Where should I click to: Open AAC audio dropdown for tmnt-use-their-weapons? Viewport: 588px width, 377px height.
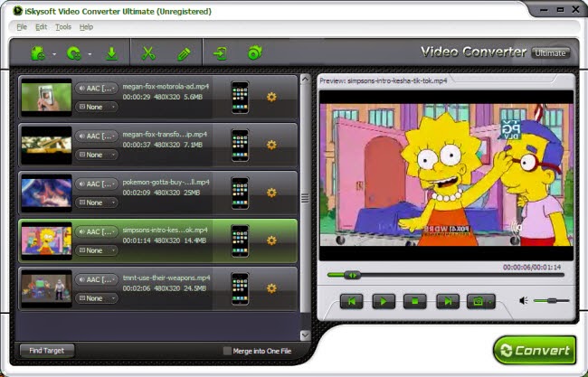click(x=97, y=279)
